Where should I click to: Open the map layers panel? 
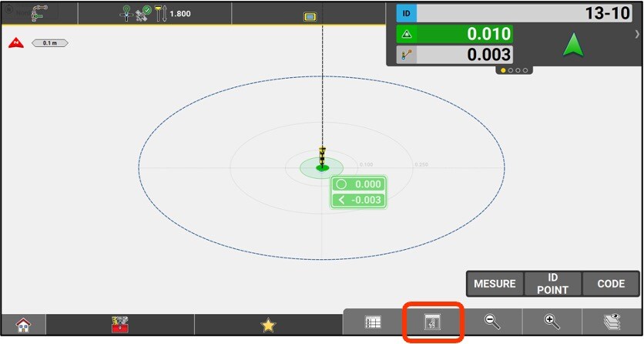(612, 324)
